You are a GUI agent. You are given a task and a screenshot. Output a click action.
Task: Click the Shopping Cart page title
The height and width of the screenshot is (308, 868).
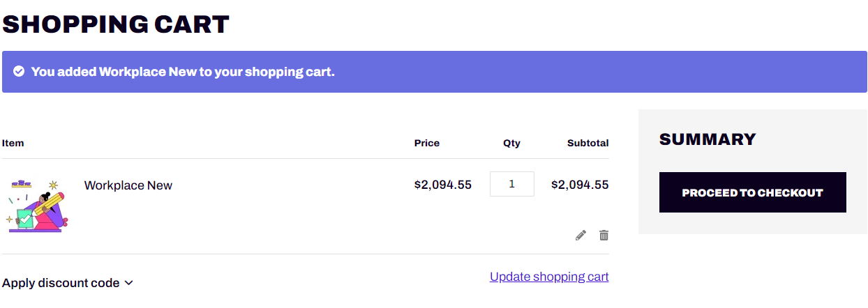point(116,24)
